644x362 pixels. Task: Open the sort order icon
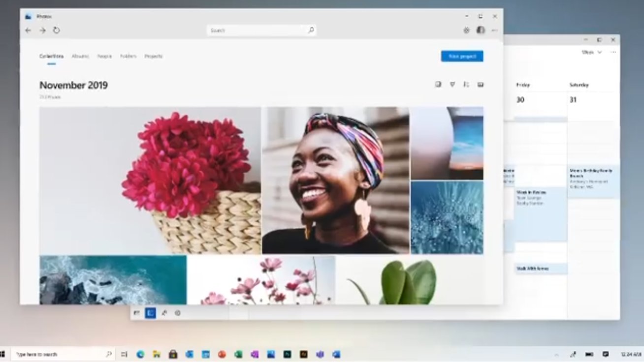[466, 84]
